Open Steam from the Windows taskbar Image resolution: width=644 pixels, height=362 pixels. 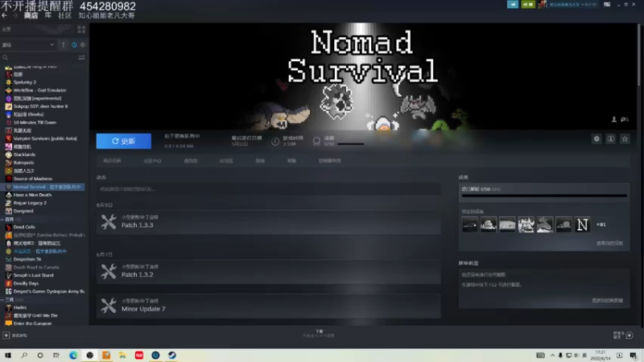click(171, 356)
